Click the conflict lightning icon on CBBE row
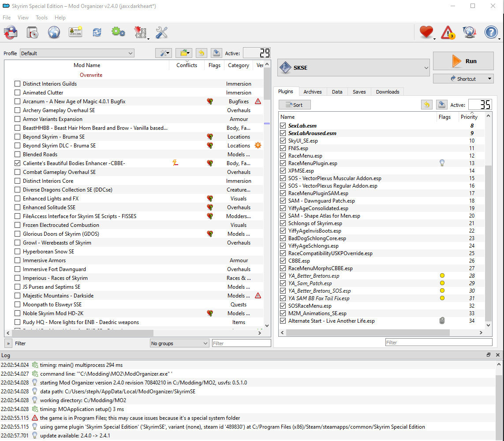 175,163
